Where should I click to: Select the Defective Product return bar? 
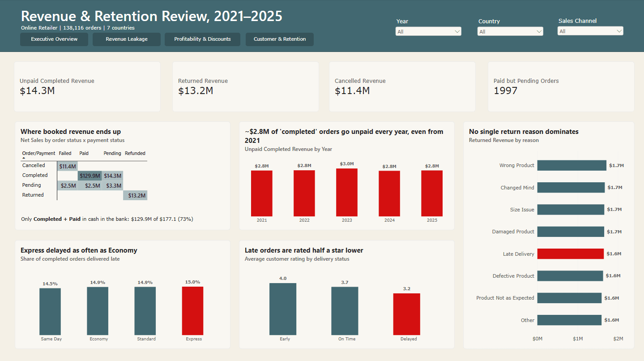570,275
